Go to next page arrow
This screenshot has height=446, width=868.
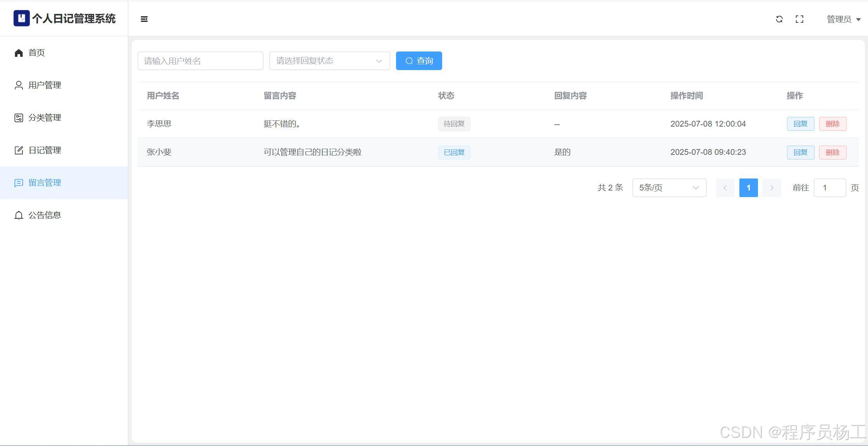pyautogui.click(x=772, y=188)
